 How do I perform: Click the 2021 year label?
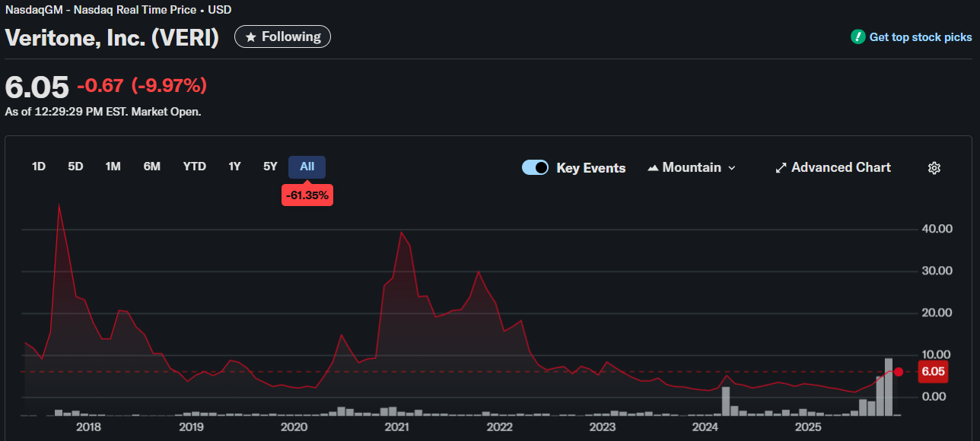point(396,427)
